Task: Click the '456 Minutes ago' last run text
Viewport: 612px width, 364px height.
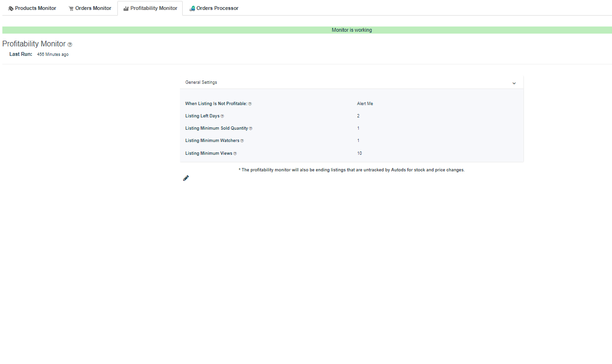Action: [53, 54]
